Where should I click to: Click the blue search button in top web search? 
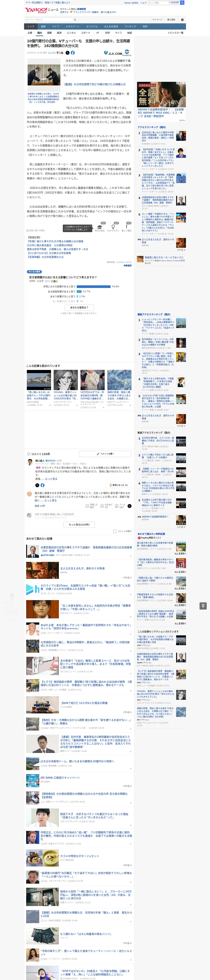[182, 3]
